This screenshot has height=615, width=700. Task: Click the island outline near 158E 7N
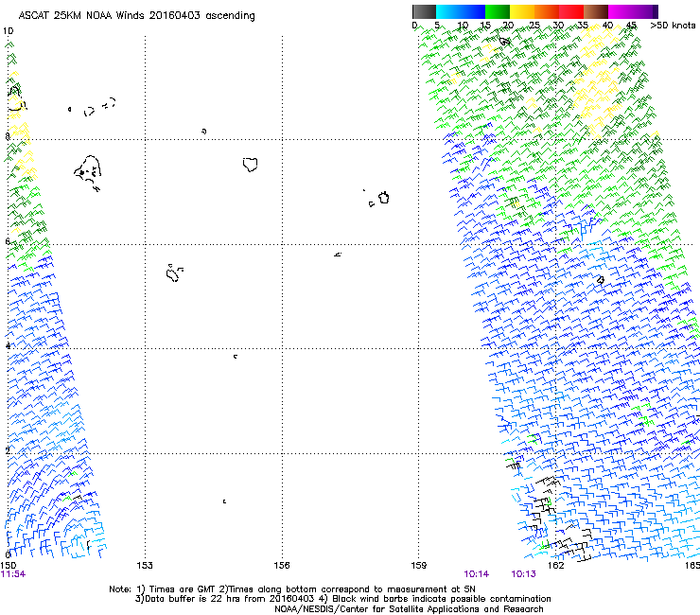[383, 198]
